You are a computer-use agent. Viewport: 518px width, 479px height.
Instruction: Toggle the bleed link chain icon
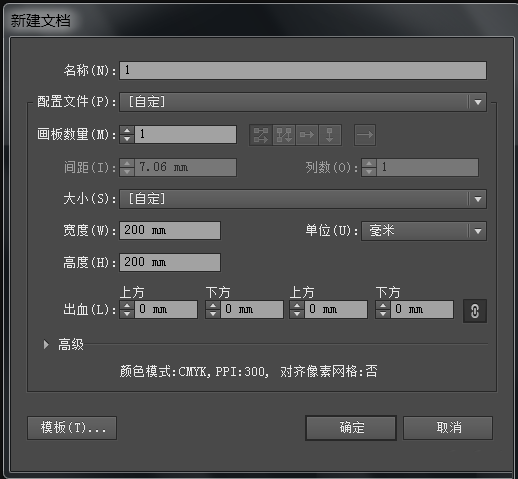pyautogui.click(x=475, y=311)
